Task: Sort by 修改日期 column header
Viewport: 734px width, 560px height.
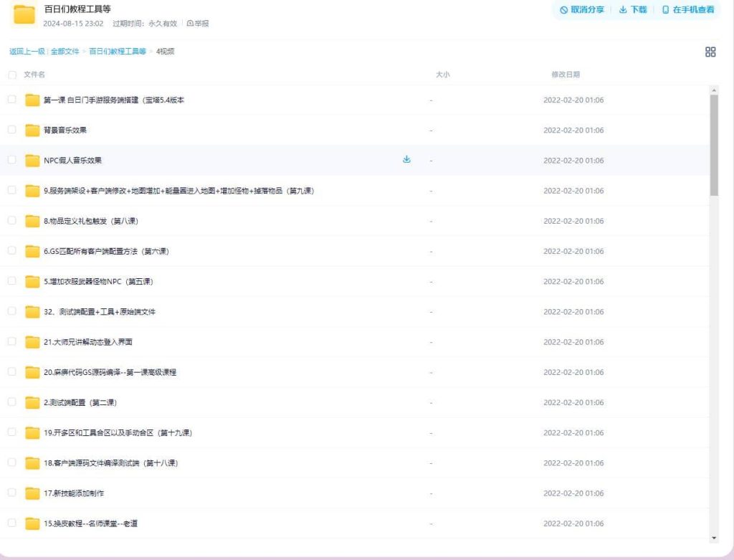Action: 566,75
